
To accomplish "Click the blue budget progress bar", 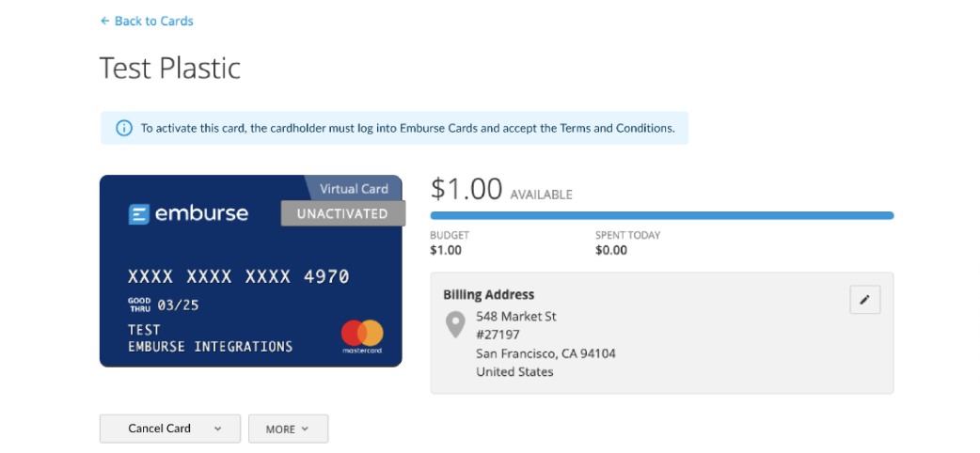I will point(661,215).
